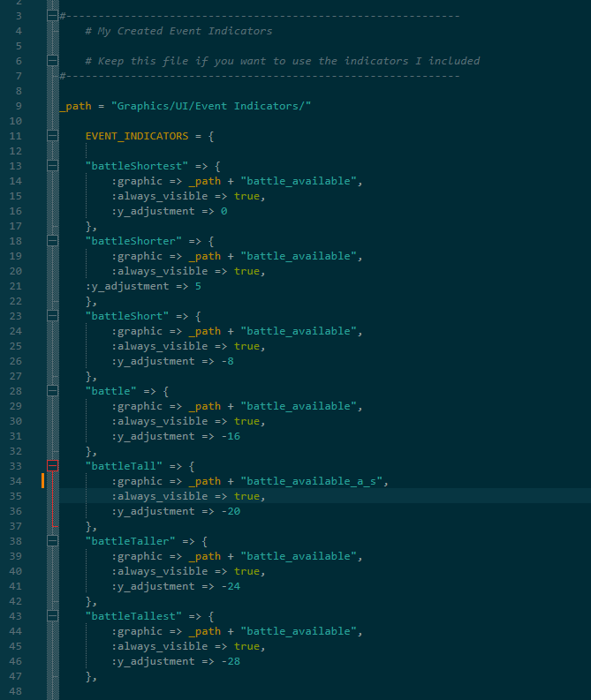591x700 pixels.
Task: Click line number 21 in the margin
Action: click(16, 286)
